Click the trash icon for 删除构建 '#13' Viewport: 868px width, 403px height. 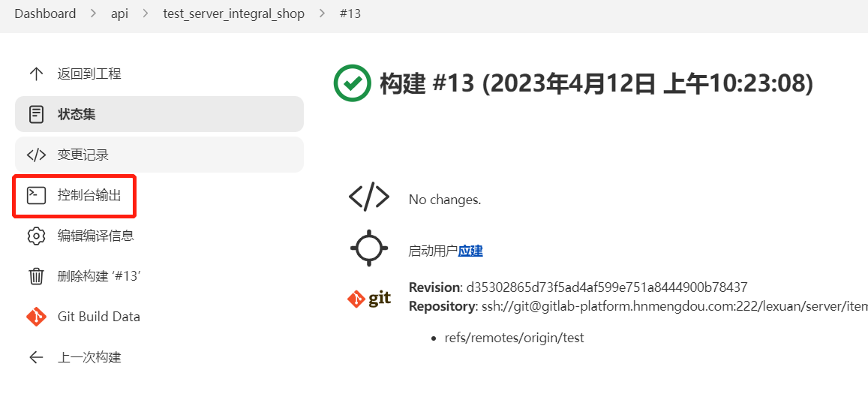pos(36,276)
